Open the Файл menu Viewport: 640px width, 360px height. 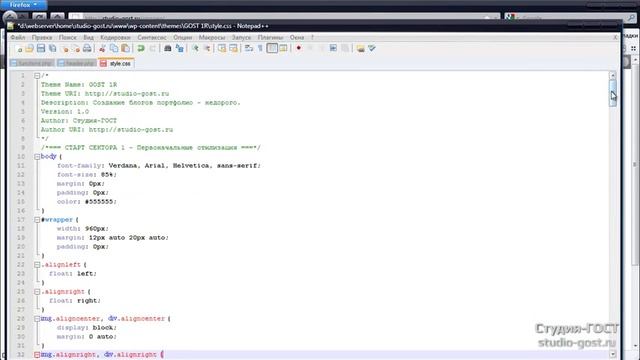18,37
